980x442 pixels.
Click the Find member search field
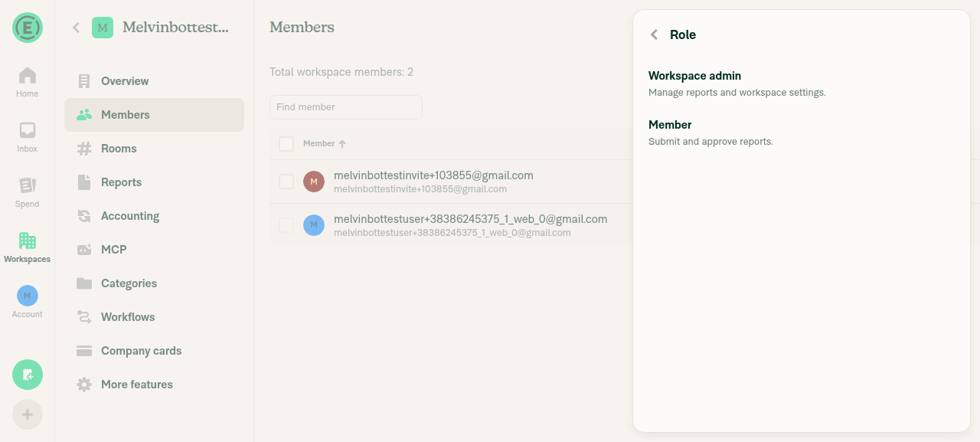(346, 107)
